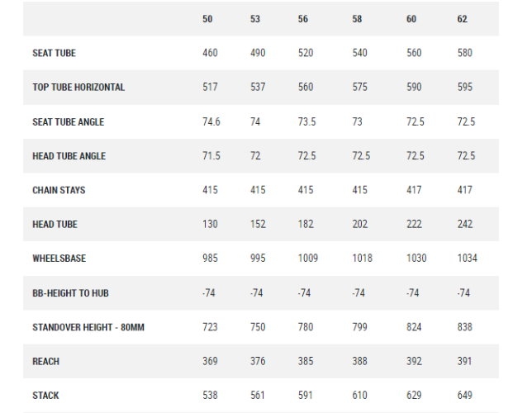Select the 152 head tube value
532x413 pixels.
(x=257, y=225)
